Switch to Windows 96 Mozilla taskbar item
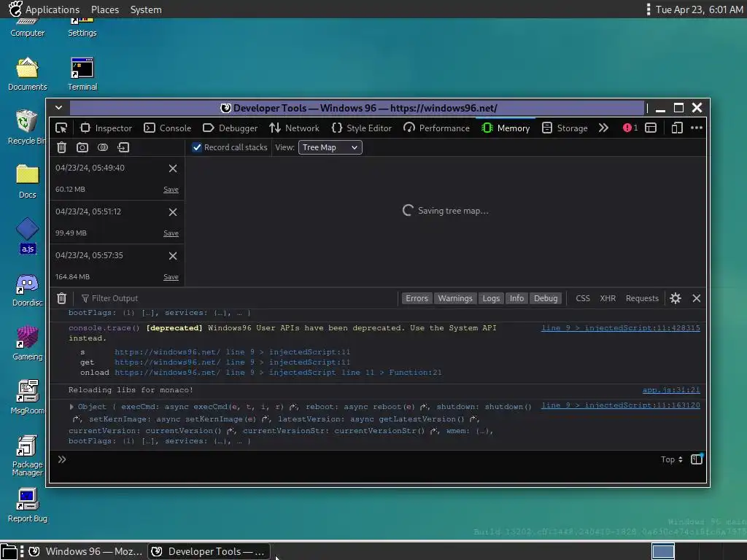Image resolution: width=747 pixels, height=560 pixels. click(x=86, y=551)
